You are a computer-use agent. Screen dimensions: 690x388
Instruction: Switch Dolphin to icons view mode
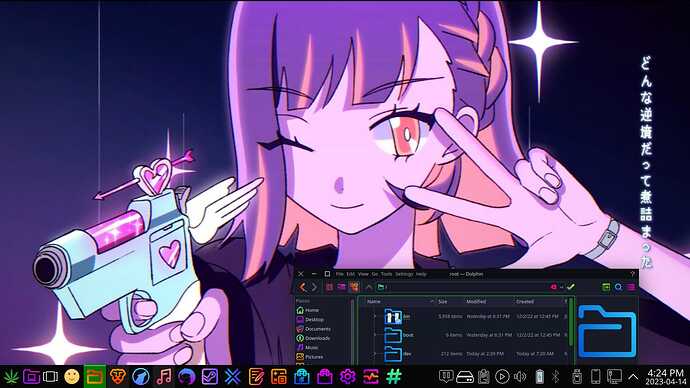pos(329,287)
